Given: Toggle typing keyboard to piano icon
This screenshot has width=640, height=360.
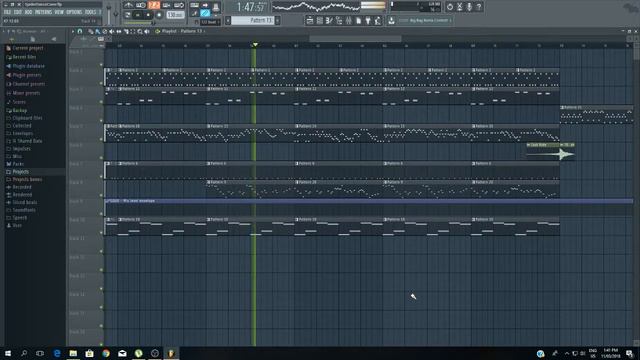Looking at the screenshot, I should click(194, 5).
